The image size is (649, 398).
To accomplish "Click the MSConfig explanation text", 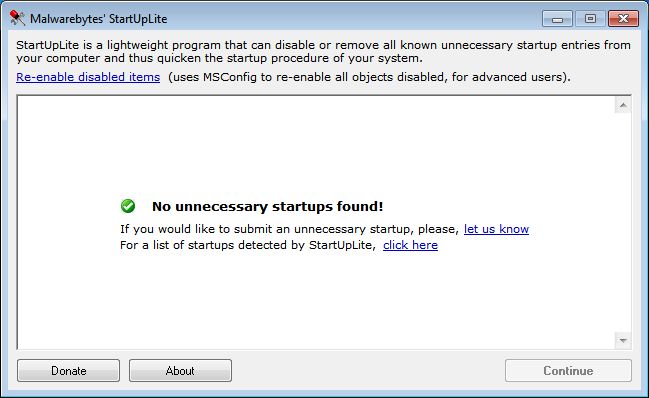I will coord(369,77).
